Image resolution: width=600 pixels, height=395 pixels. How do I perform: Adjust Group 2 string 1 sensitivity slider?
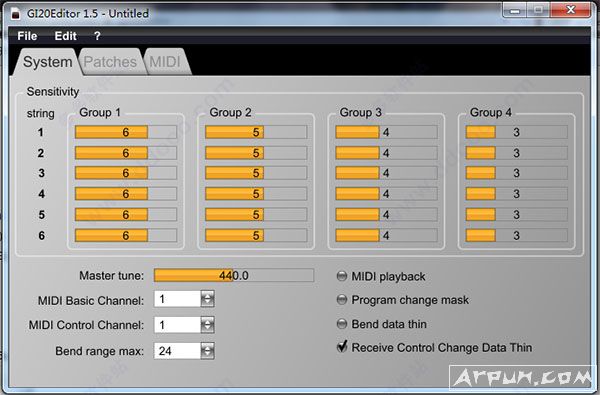tap(256, 132)
